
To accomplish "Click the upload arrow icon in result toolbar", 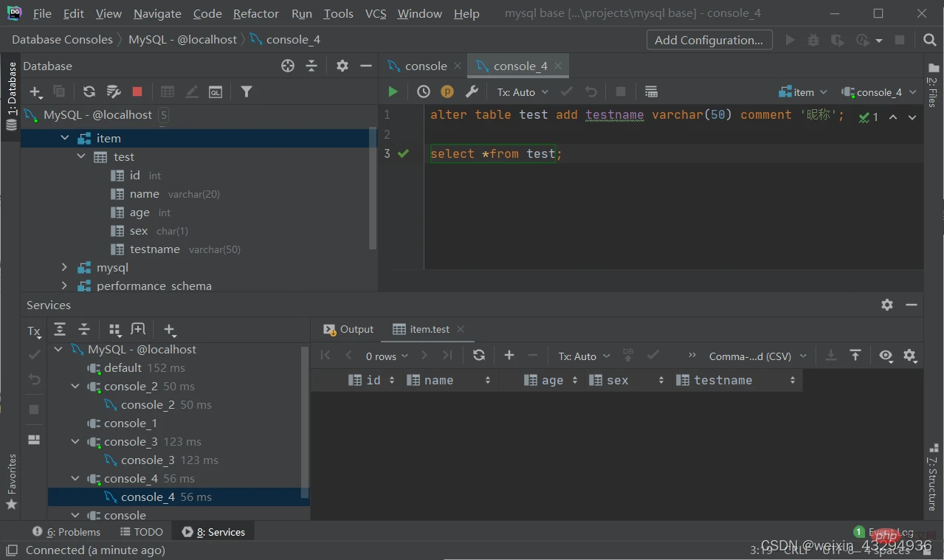I will tap(855, 356).
